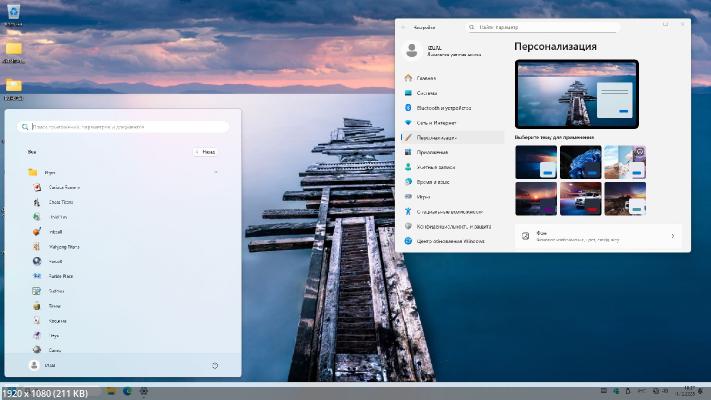The image size is (711, 400).
Task: Launch Mahjong Titans game
Action: [x=65, y=245]
